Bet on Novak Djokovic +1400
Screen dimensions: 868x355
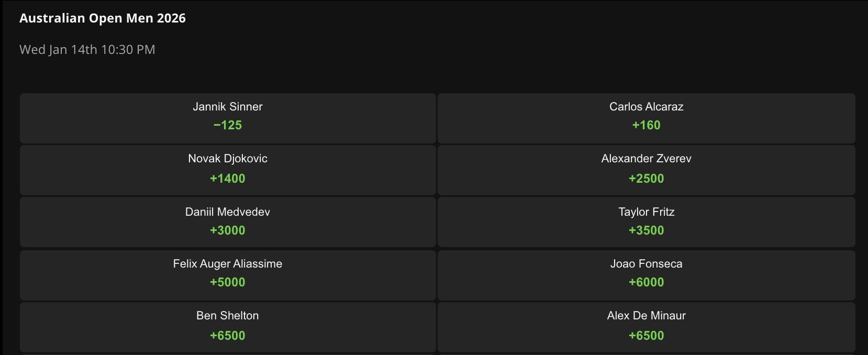(228, 170)
